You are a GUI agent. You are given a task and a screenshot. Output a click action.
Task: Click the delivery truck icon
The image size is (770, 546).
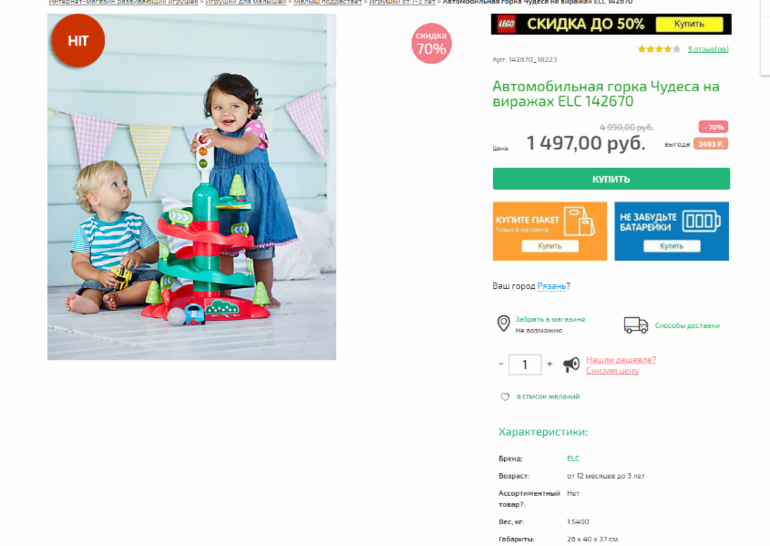click(636, 325)
